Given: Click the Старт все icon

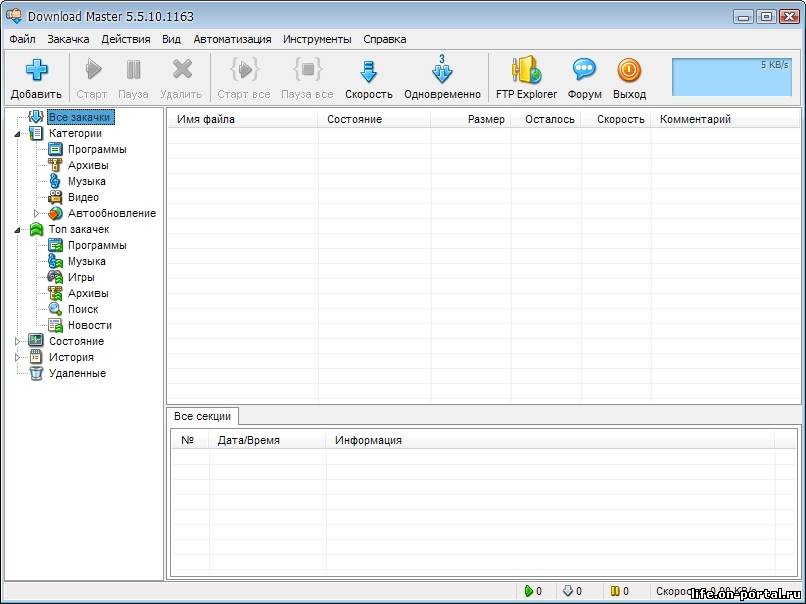Looking at the screenshot, I should [244, 69].
